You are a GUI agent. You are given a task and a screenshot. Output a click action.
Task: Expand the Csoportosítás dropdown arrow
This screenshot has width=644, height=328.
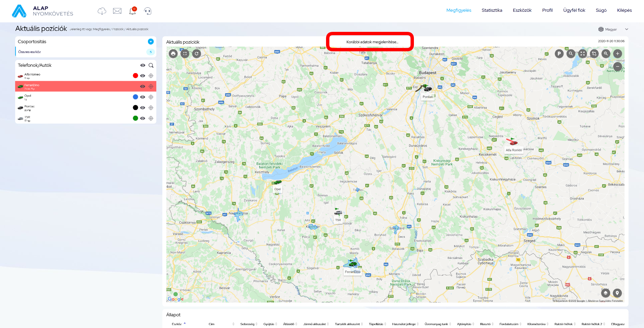pyautogui.click(x=151, y=42)
